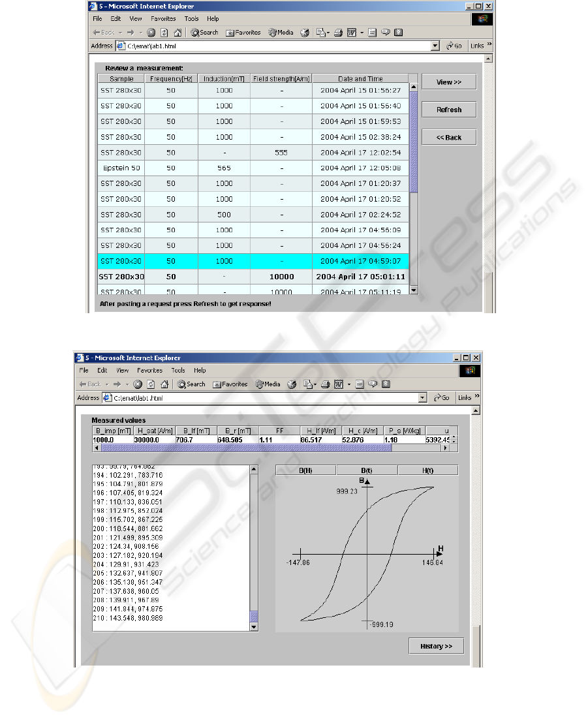
Task: Open Media toolbar button in Measured values window
Action: point(268,384)
